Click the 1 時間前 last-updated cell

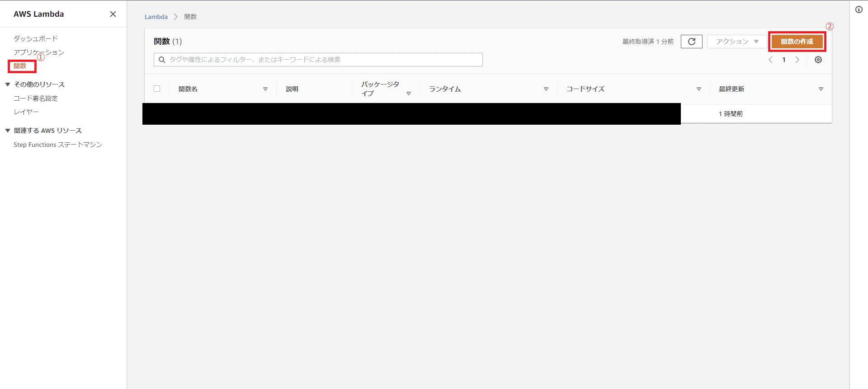[731, 114]
